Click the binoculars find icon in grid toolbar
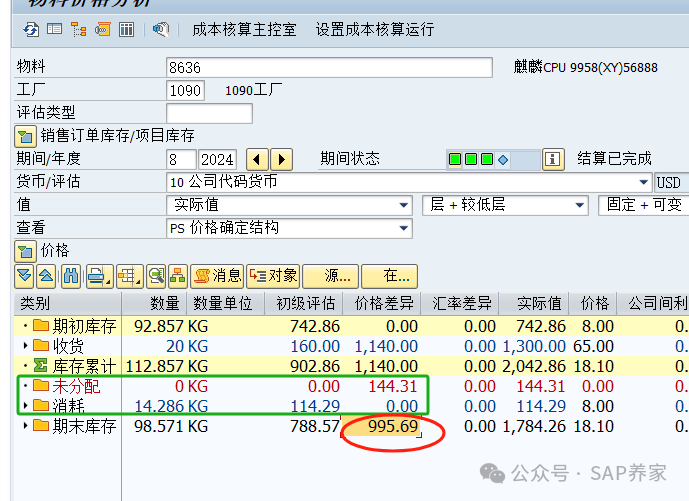Image resolution: width=689 pixels, height=501 pixels. (72, 276)
